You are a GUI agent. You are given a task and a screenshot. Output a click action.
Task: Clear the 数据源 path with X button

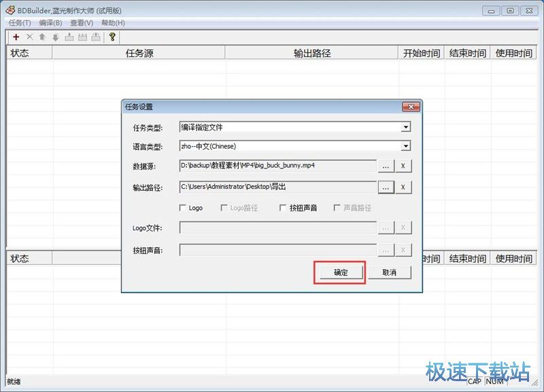[403, 166]
